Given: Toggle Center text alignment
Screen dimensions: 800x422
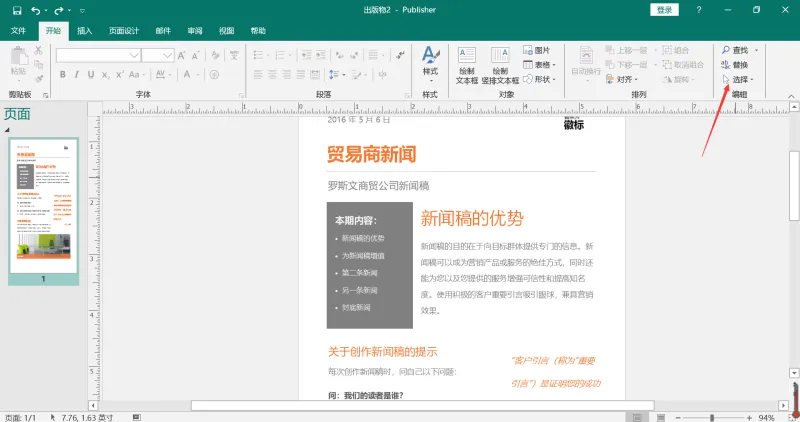Looking at the screenshot, I should [x=272, y=75].
